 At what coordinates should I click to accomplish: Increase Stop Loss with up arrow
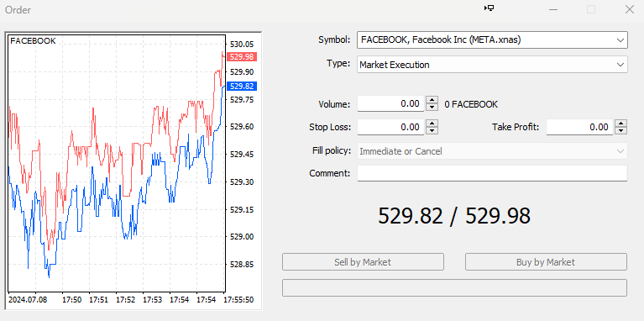pos(432,123)
